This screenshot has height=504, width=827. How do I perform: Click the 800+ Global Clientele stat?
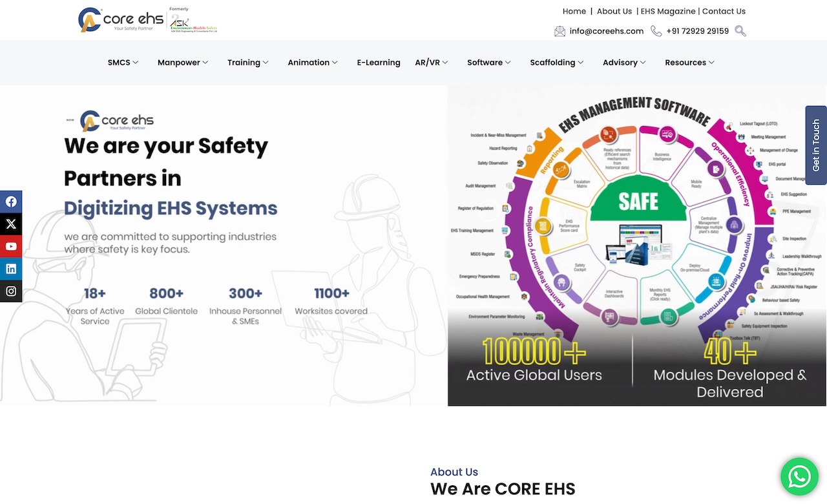point(166,301)
